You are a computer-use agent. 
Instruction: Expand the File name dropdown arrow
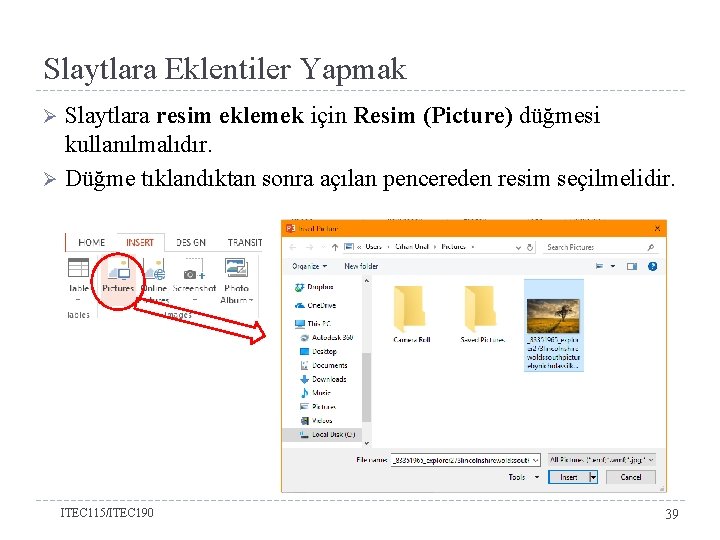pos(535,460)
